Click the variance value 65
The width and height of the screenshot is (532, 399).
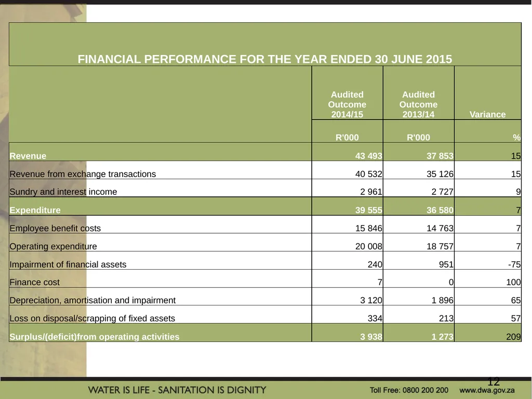tap(516, 300)
